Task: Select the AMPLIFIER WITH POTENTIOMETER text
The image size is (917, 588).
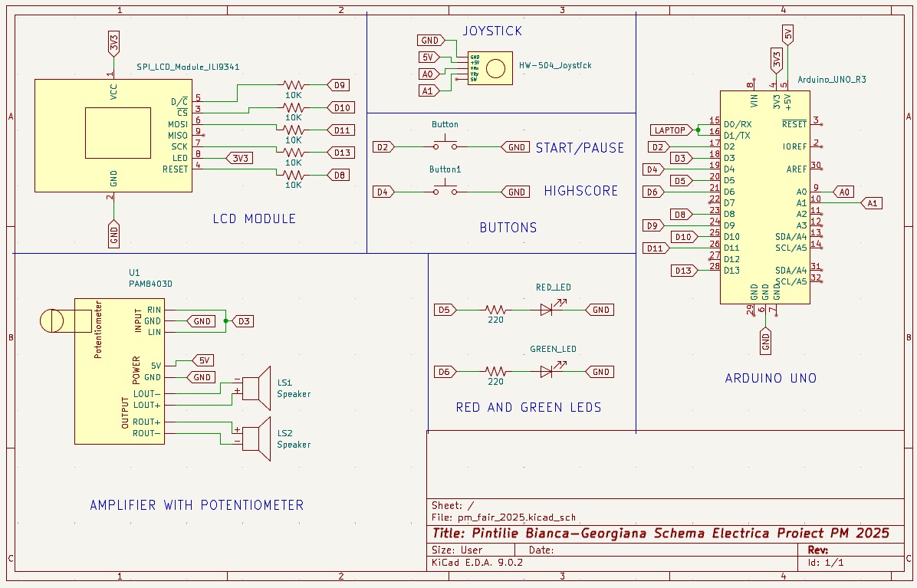Action: (197, 505)
